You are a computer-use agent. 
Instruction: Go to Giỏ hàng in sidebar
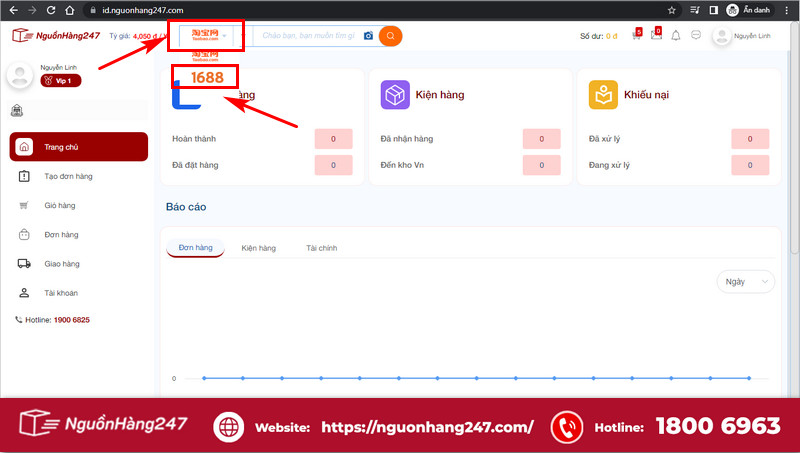[x=60, y=206]
